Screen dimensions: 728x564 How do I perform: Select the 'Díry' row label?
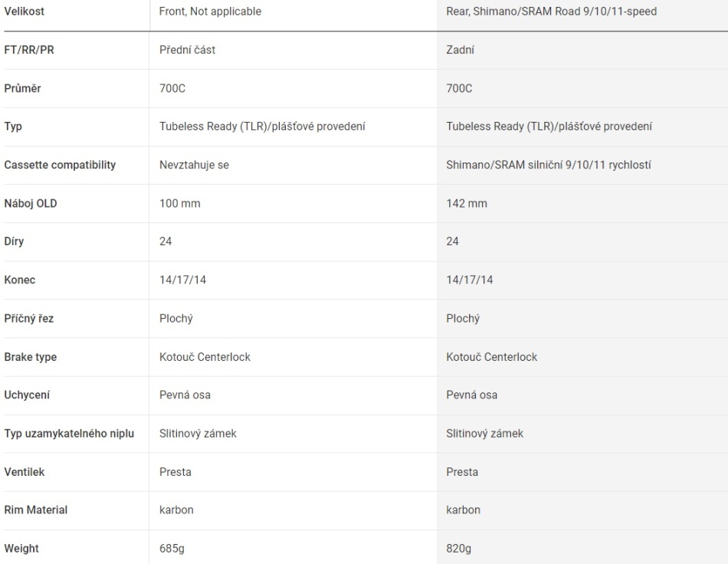(16, 241)
